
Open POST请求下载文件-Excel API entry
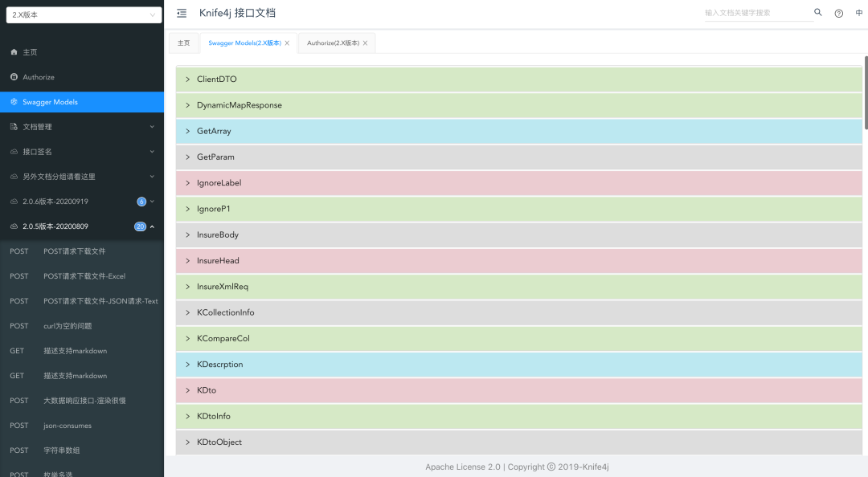[x=84, y=276]
